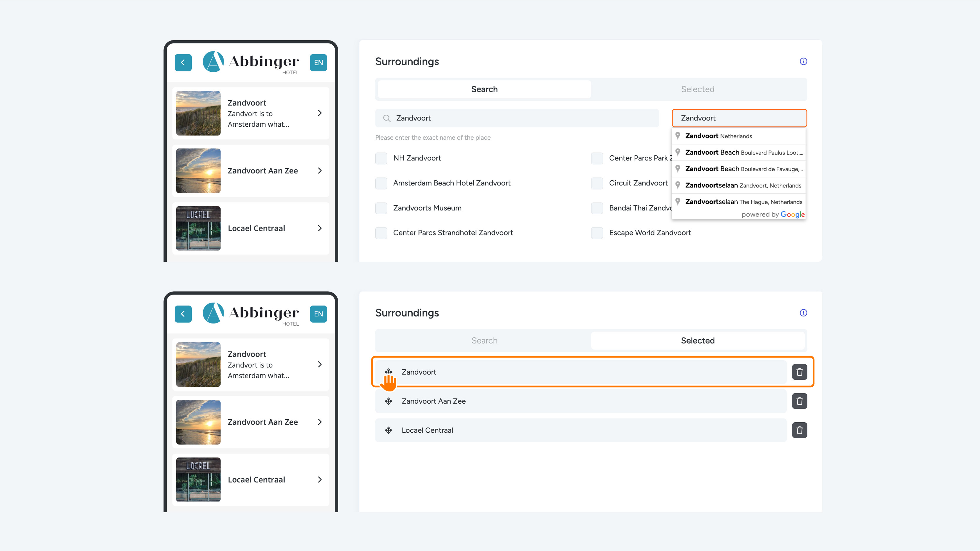Click back arrow in bottom phone preview

point(183,314)
